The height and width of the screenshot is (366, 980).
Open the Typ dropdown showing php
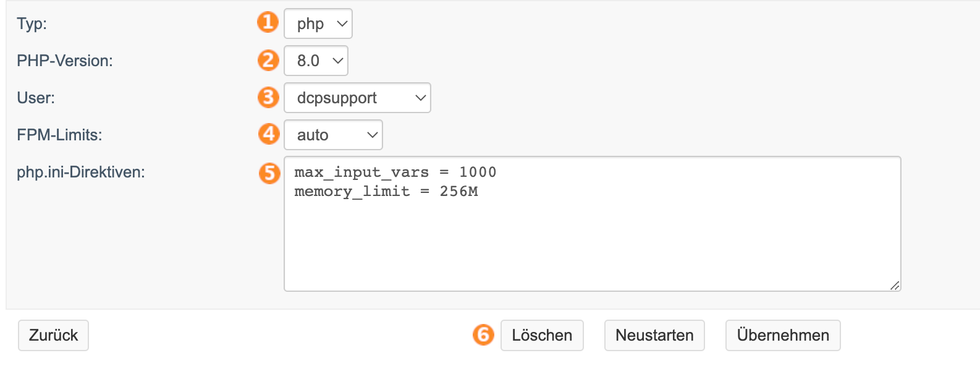pos(318,23)
